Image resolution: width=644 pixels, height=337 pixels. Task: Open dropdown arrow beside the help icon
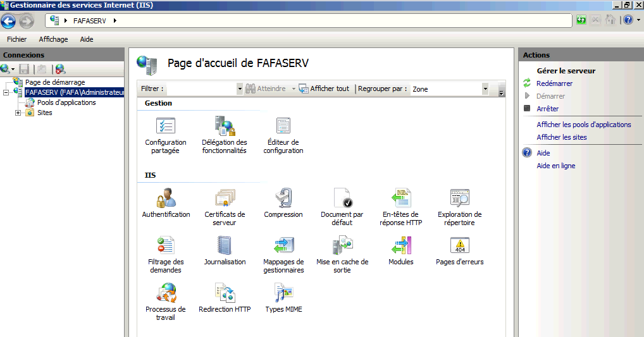[639, 20]
